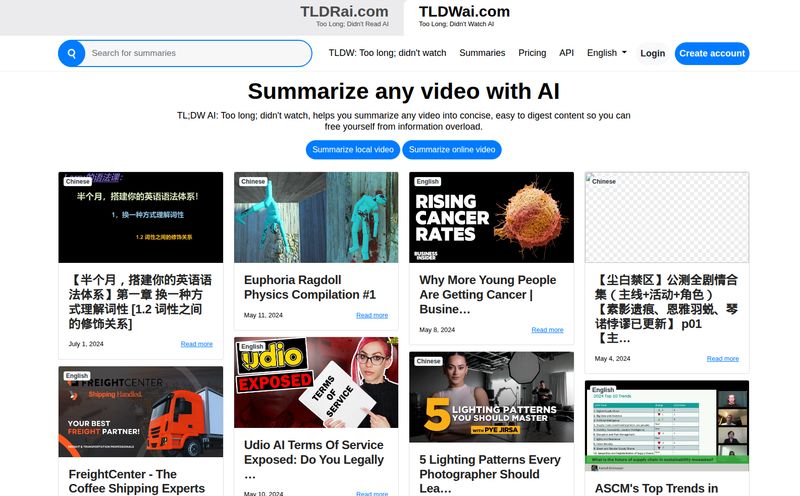
Task: Click the July 1, 2024 date text
Action: coord(86,344)
